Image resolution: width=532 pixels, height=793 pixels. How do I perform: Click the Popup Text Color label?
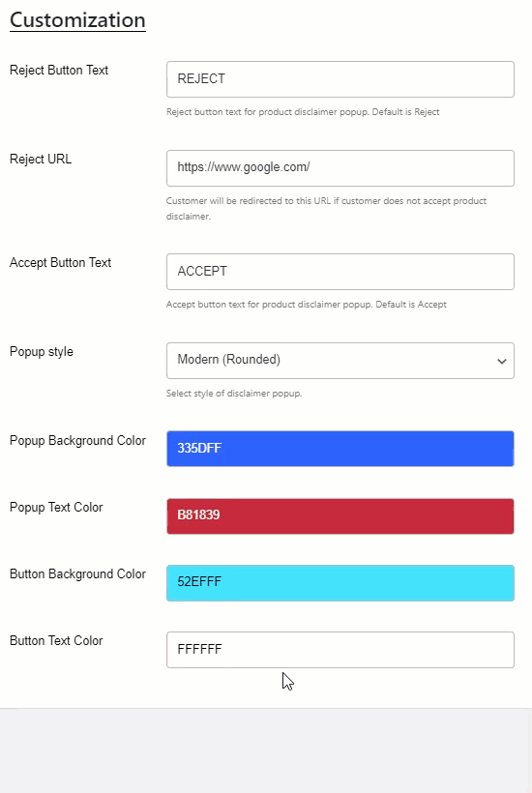[x=56, y=508]
